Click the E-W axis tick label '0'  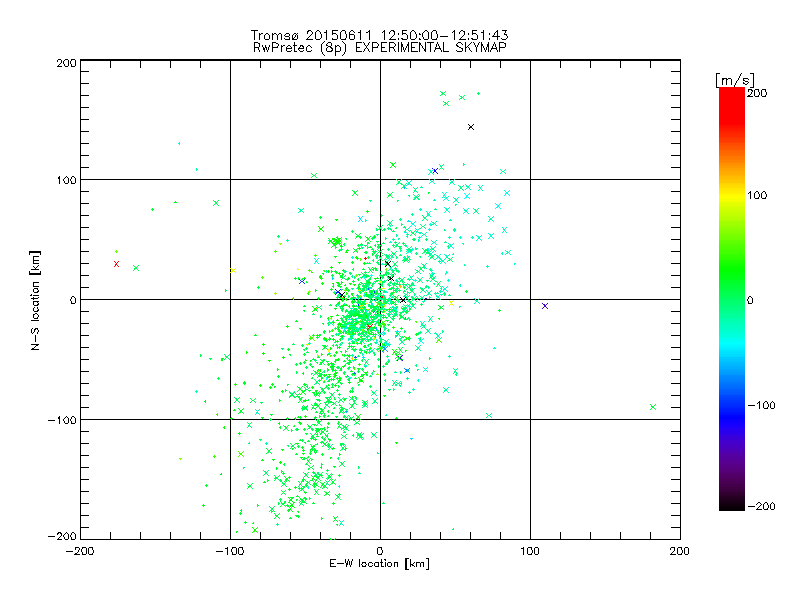(x=380, y=552)
